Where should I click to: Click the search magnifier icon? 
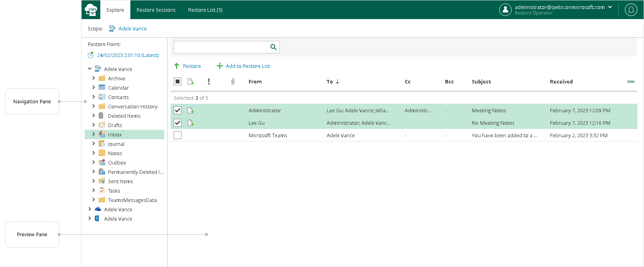coord(274,47)
